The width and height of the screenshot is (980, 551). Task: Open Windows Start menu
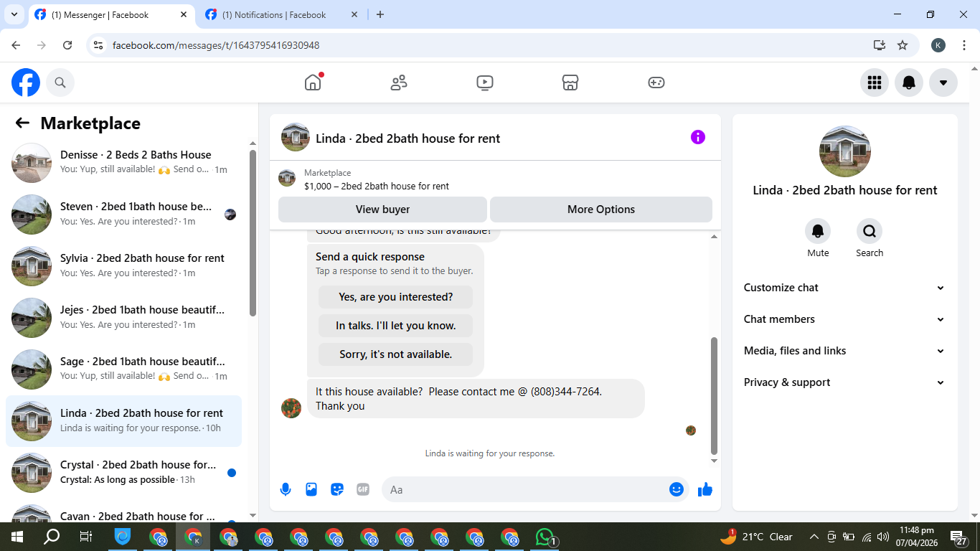17,537
